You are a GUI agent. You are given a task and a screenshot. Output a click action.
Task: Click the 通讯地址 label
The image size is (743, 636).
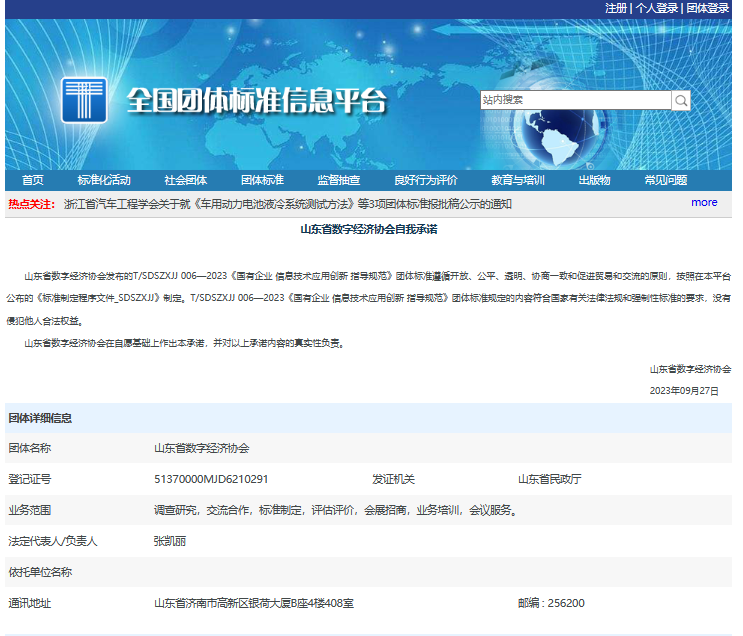pos(30,603)
